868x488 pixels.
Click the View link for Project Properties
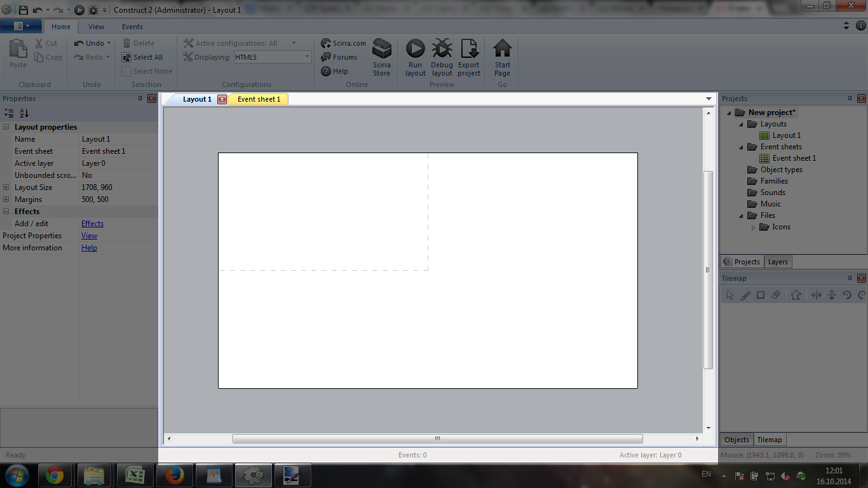(89, 236)
